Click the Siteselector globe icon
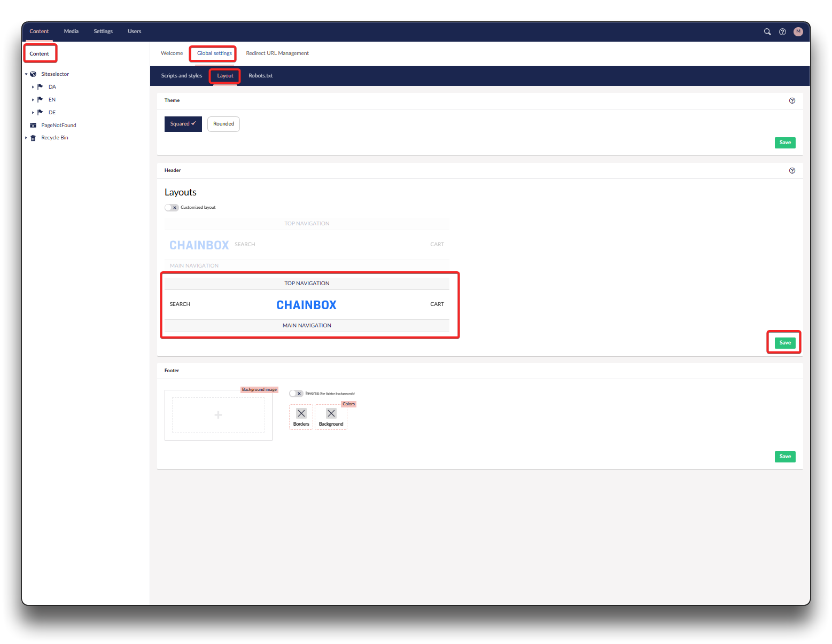 [x=33, y=74]
